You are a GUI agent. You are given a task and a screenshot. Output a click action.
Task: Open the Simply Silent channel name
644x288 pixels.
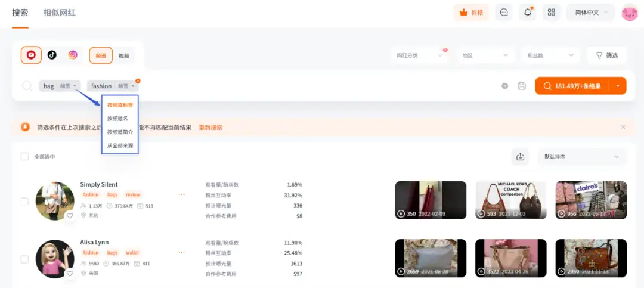click(x=98, y=184)
